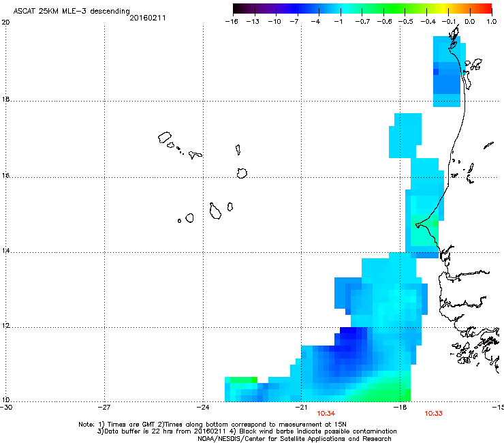Click the colorbar label -10
This screenshot has width=504, height=443.
click(x=274, y=22)
